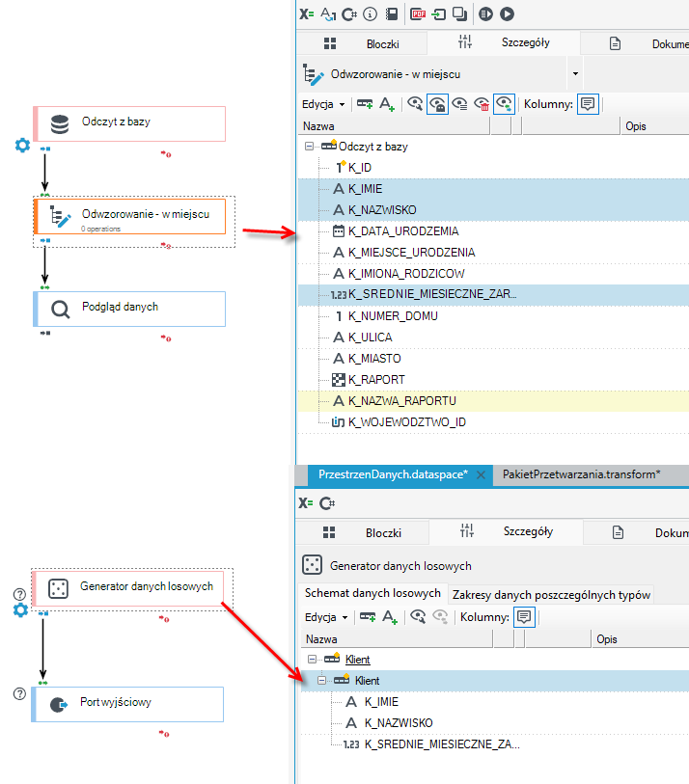Click add text field A+ icon in the Generator toolbar
This screenshot has height=784, width=689.
click(390, 617)
